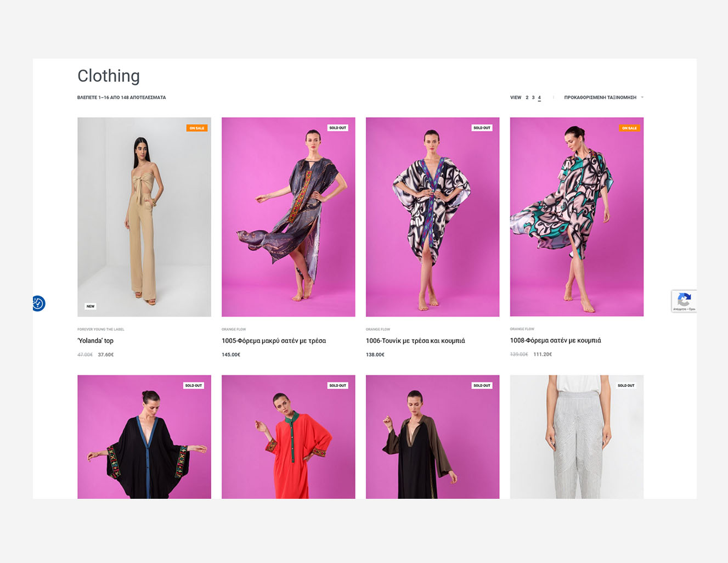Screen dimensions: 728x563
Task: Click Sold Out badge on striped trousers
Action: pos(626,385)
